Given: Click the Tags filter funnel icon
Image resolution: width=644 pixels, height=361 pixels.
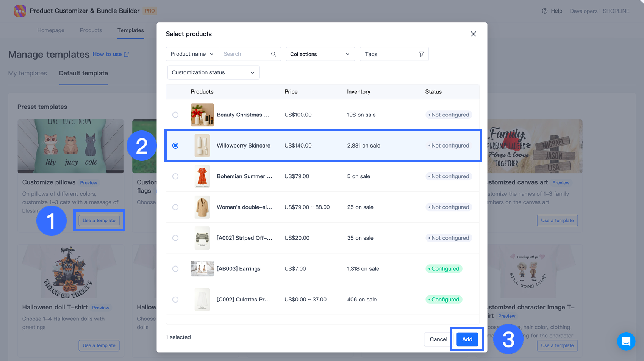Looking at the screenshot, I should coord(421,54).
